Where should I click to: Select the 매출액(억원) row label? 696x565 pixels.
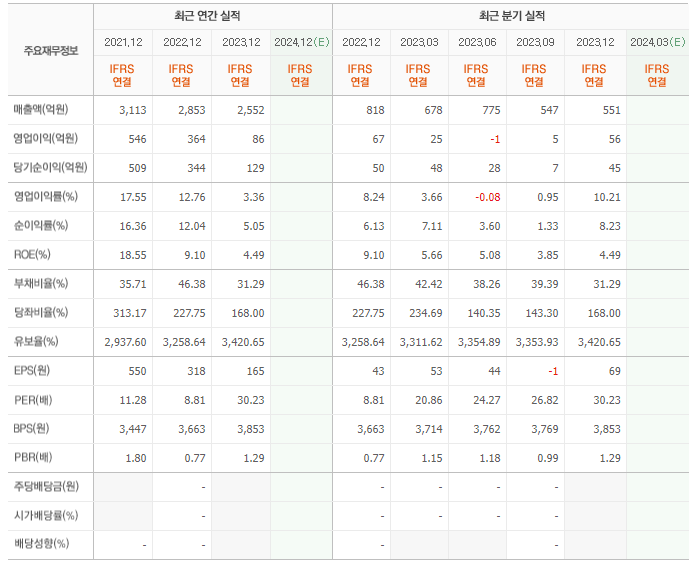click(x=41, y=110)
